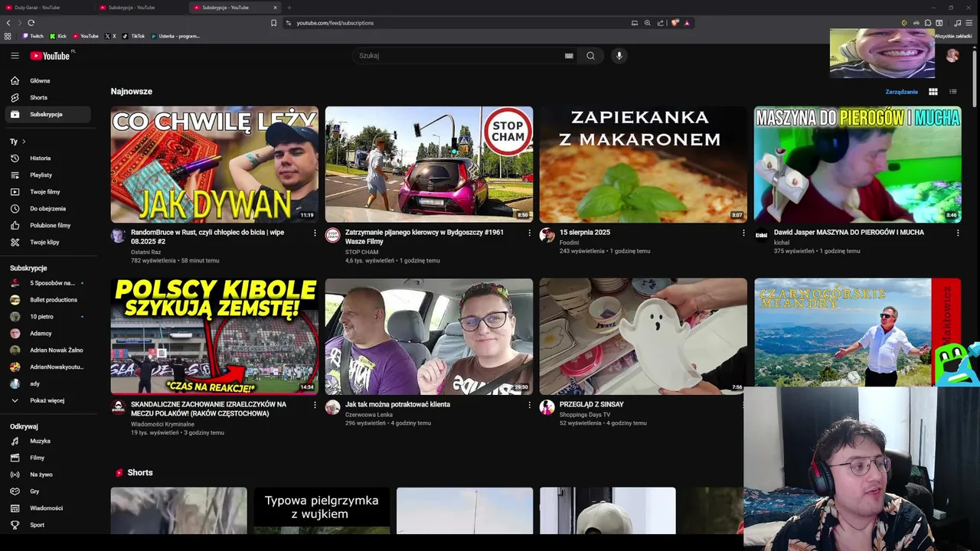Select Subskrypcje in the sidebar
Image resolution: width=980 pixels, height=551 pixels.
click(49, 114)
